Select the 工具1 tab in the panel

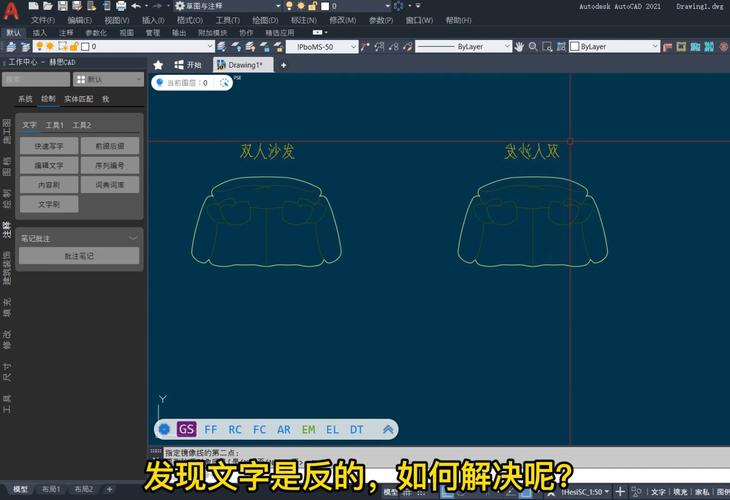click(x=54, y=125)
